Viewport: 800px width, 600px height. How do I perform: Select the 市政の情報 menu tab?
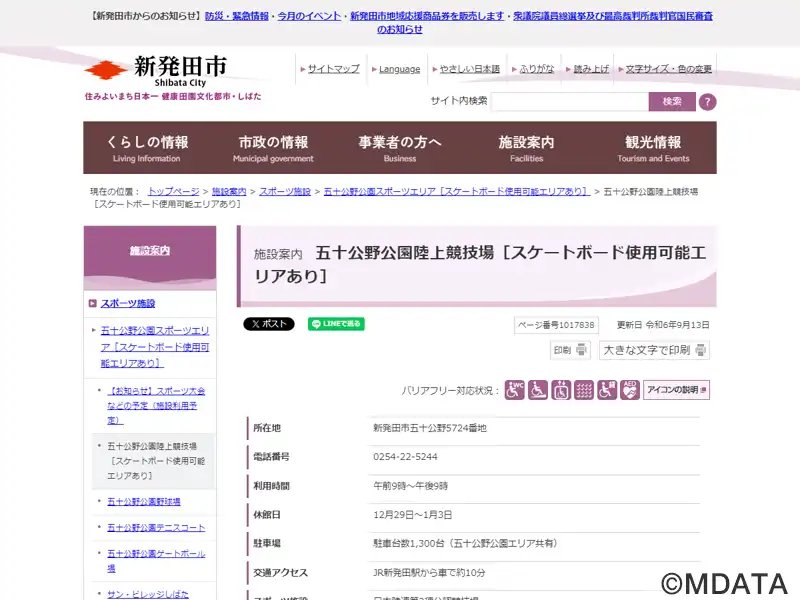point(273,148)
